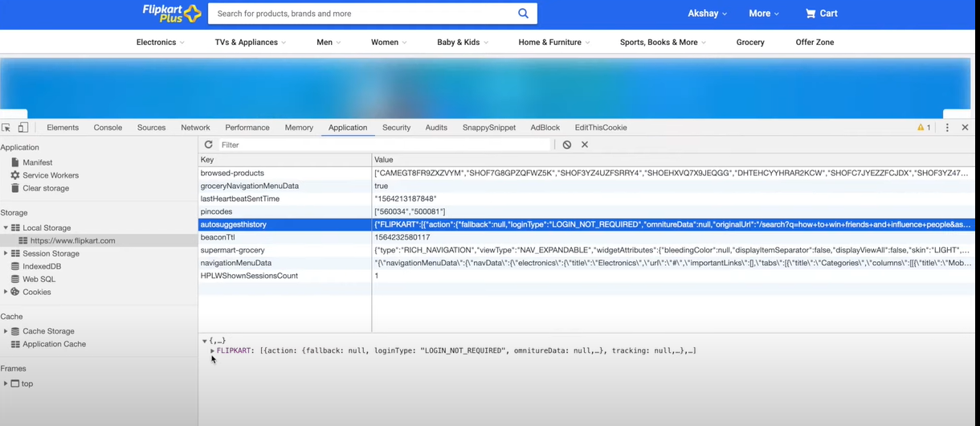The image size is (980, 426).
Task: Click the Key column header
Action: (x=285, y=160)
